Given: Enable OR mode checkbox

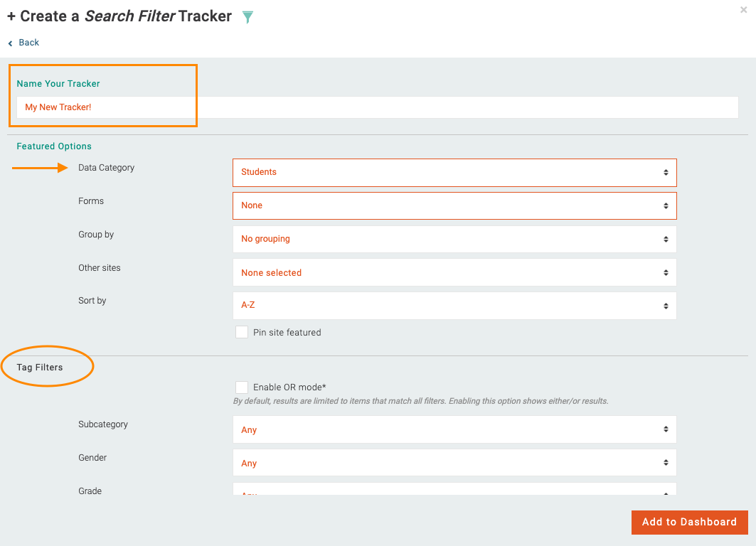Looking at the screenshot, I should [x=242, y=387].
